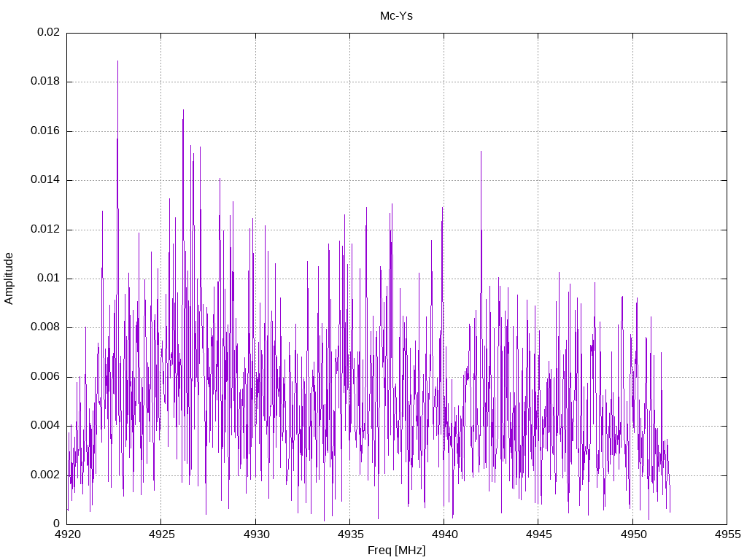
Task: Click the x-axis tick label 4925
Action: pyautogui.click(x=161, y=534)
